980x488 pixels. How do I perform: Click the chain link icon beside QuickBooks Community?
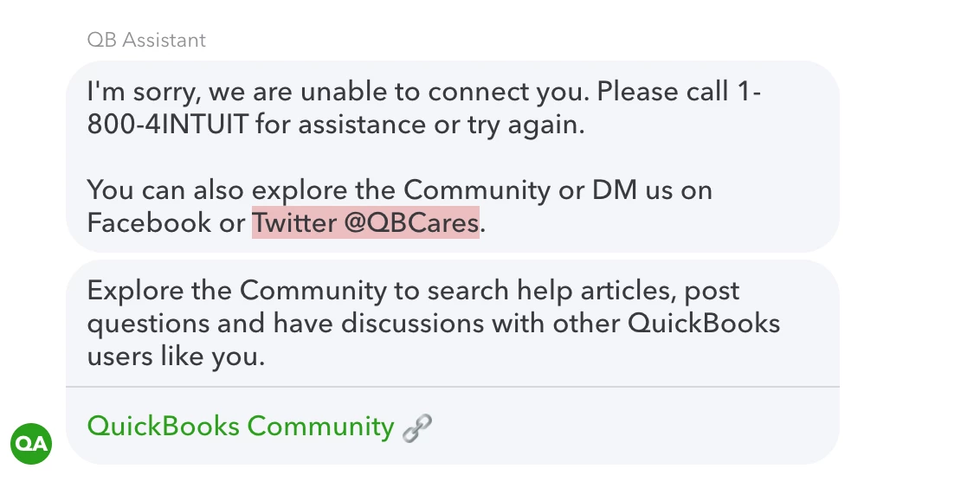417,428
